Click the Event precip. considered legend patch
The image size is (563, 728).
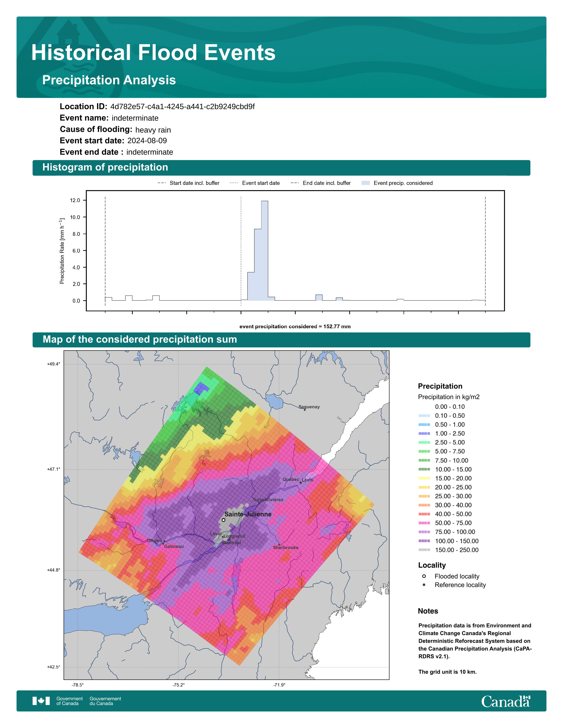point(366,183)
